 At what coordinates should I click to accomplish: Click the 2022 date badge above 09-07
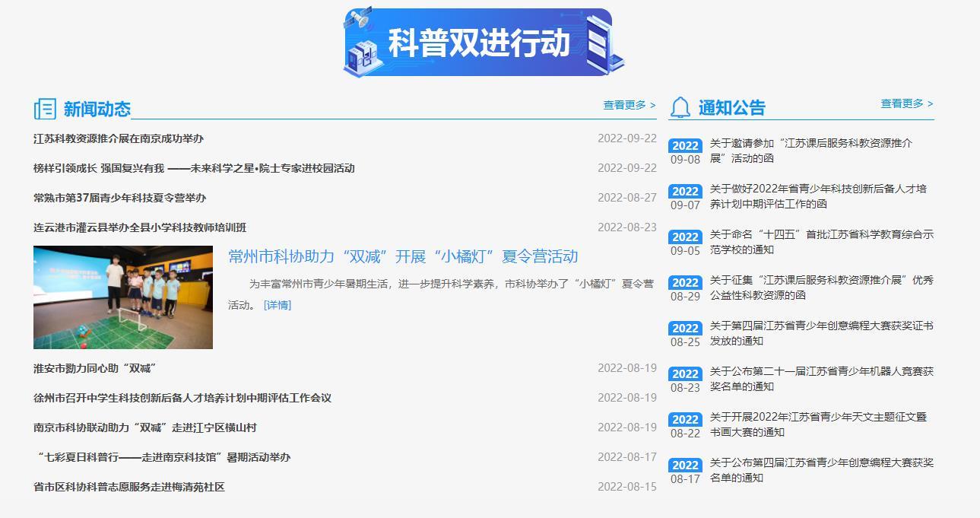[685, 191]
